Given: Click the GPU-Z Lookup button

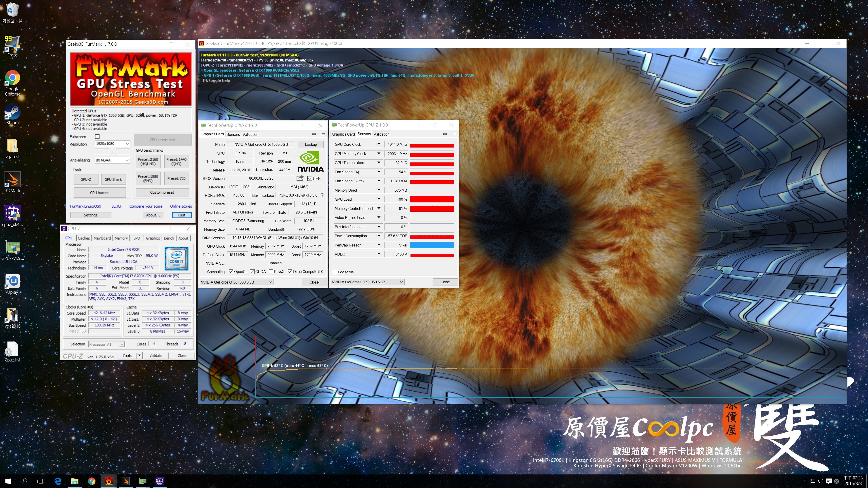Looking at the screenshot, I should click(311, 145).
